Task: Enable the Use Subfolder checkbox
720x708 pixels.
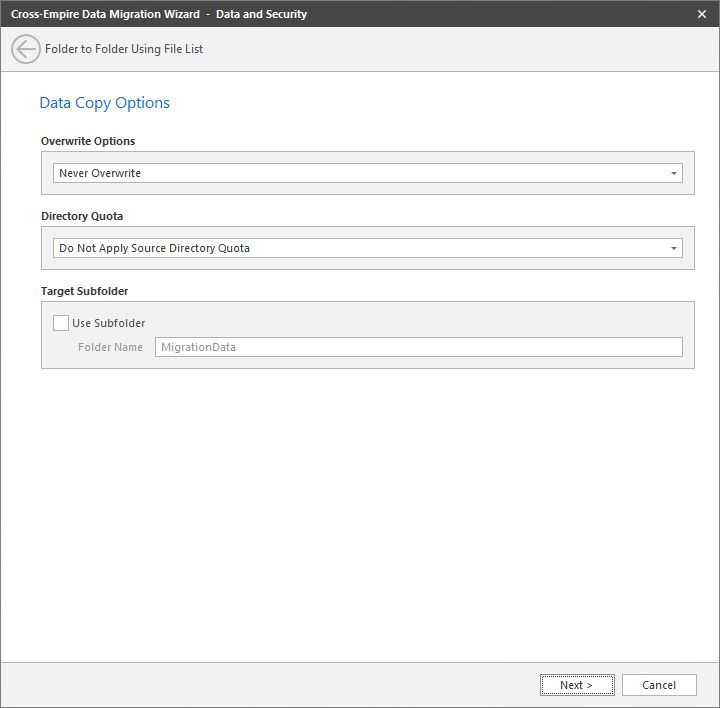Action: tap(61, 323)
